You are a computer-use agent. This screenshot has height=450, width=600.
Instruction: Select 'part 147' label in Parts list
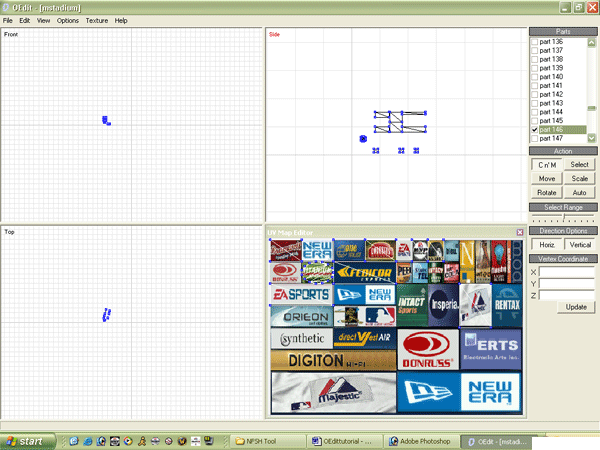point(551,139)
